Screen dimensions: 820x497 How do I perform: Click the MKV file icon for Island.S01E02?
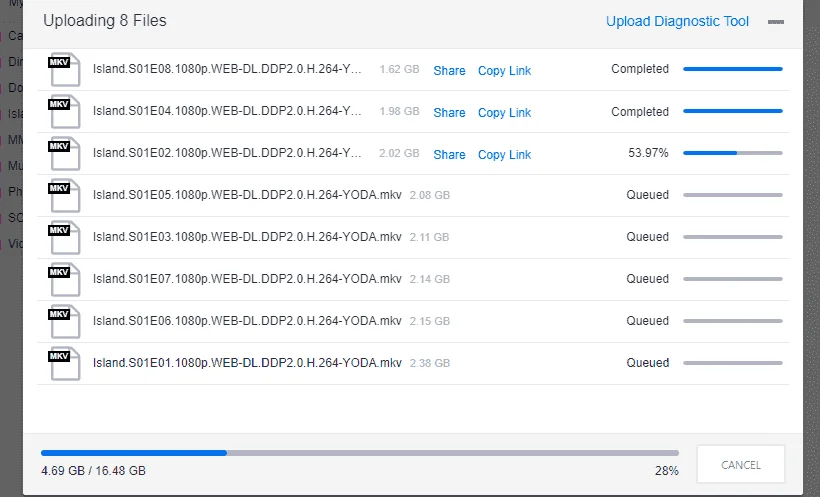click(x=64, y=153)
